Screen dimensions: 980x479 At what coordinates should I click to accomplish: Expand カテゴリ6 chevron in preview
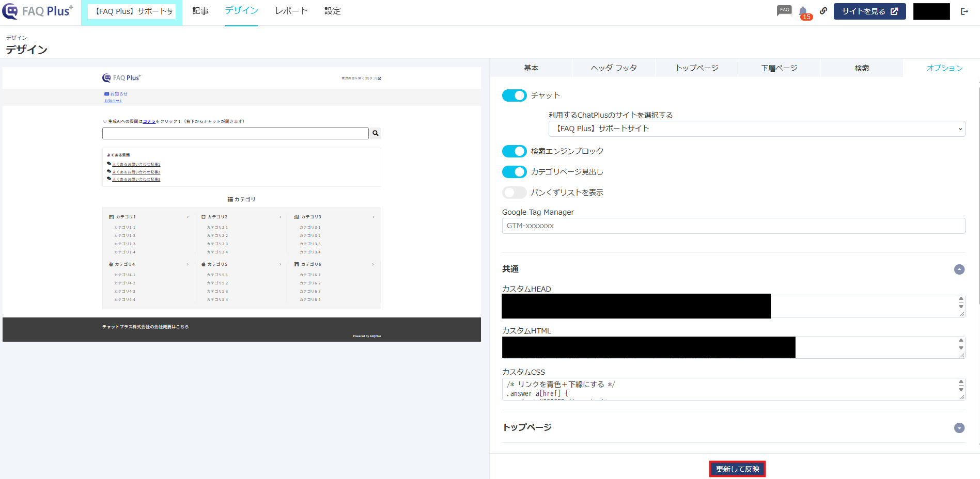pyautogui.click(x=374, y=264)
